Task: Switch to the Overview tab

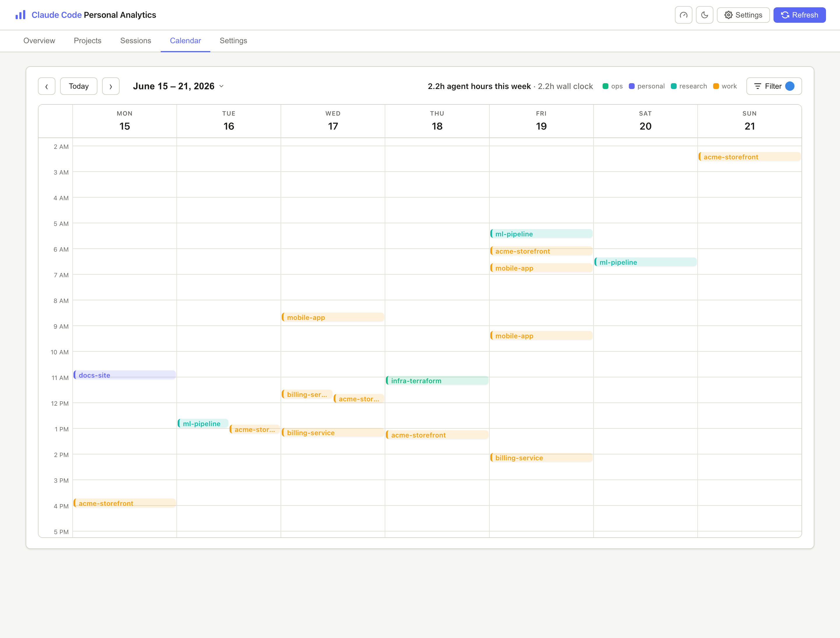Action: click(x=39, y=41)
